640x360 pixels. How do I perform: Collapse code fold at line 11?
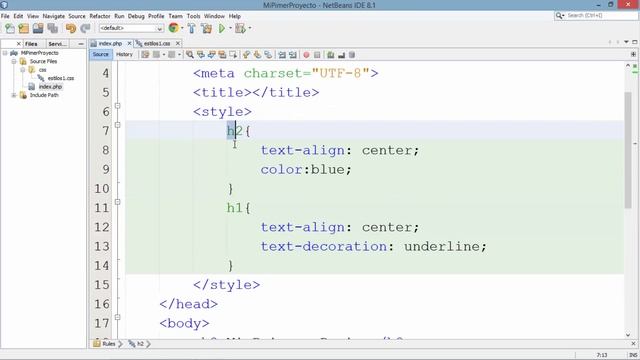click(x=118, y=202)
